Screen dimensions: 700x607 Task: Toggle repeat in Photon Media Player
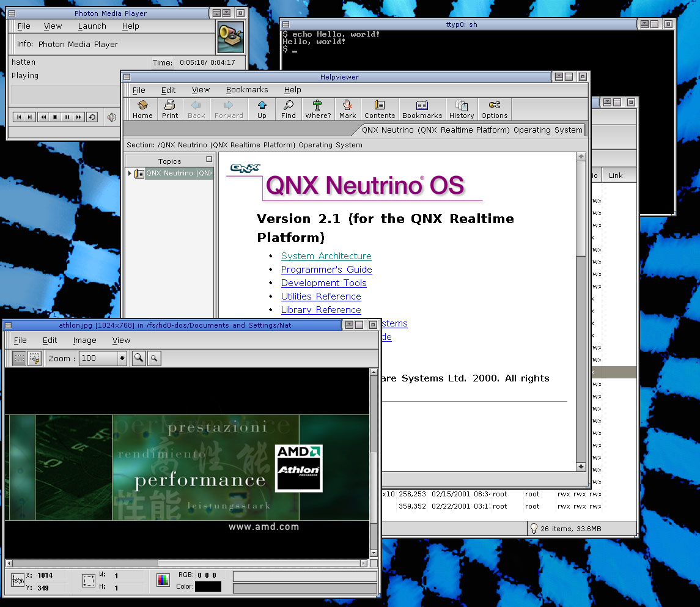click(x=92, y=117)
